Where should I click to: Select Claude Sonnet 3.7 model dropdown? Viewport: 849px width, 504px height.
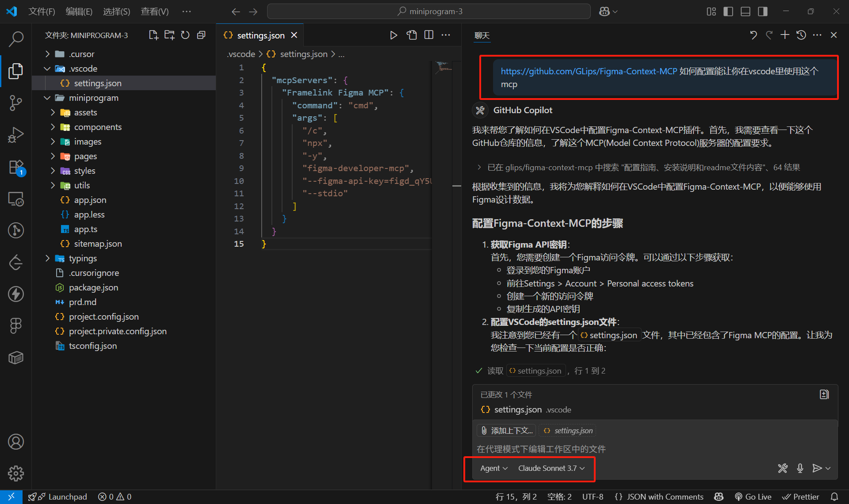tap(551, 468)
